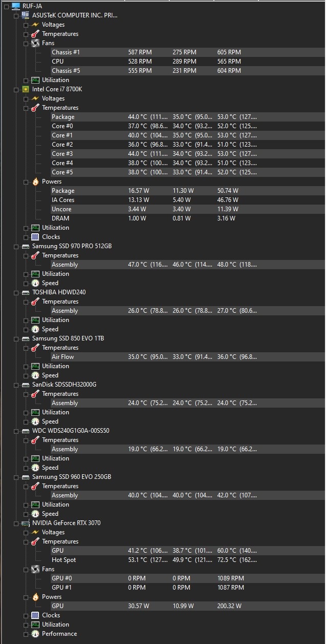Click Clocks icon under Intel Core i7
This screenshot has width=326, height=644.
point(35,237)
